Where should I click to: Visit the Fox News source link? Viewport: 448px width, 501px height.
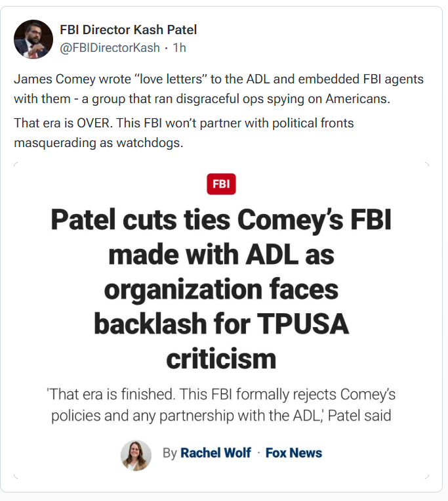pyautogui.click(x=293, y=453)
